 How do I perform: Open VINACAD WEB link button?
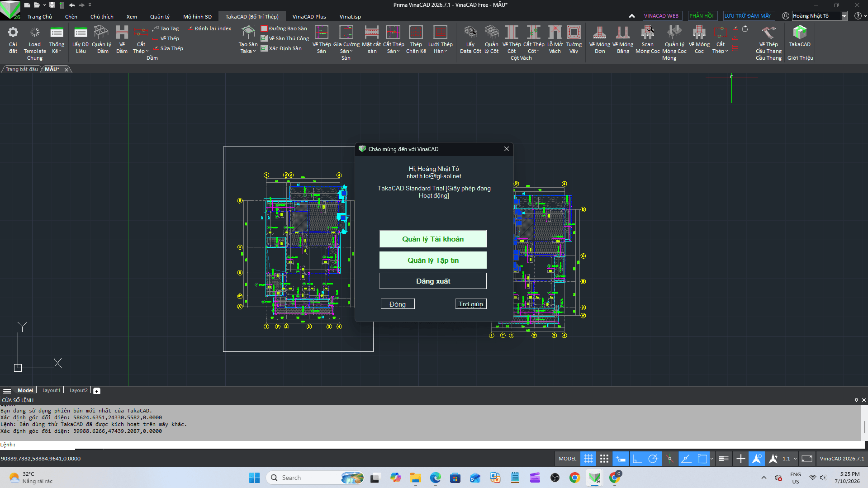661,16
